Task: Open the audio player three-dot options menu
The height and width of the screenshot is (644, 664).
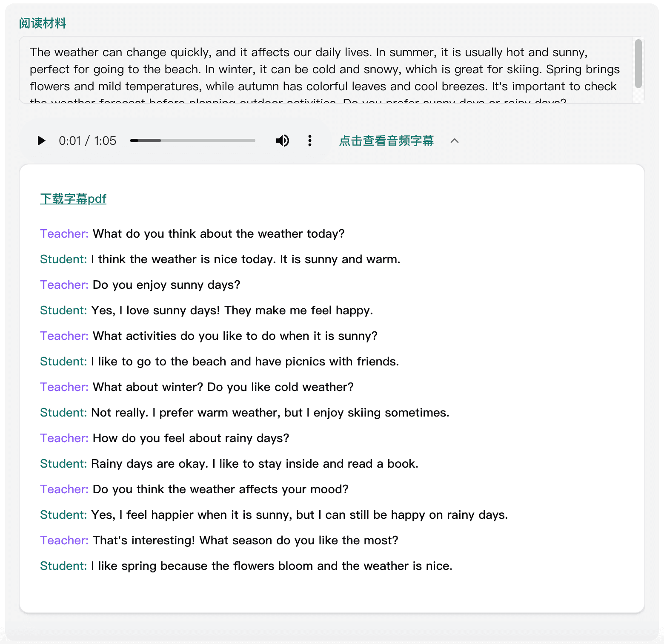Action: (310, 141)
